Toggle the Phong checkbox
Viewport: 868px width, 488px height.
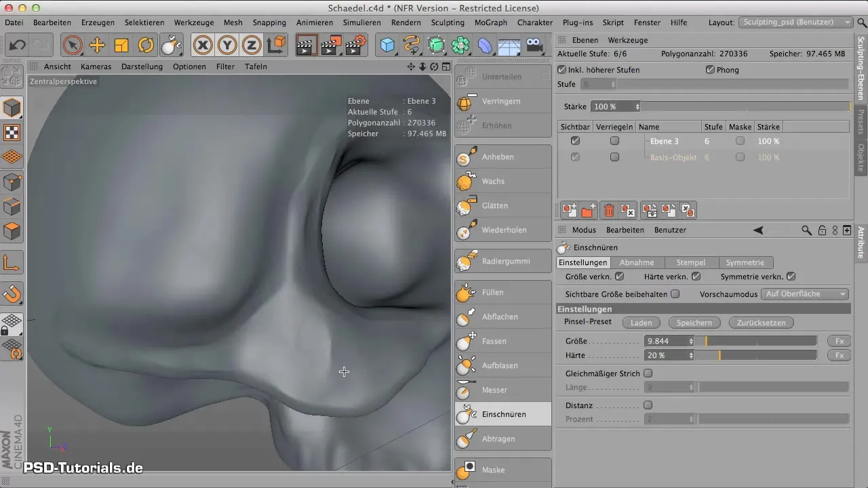[710, 70]
